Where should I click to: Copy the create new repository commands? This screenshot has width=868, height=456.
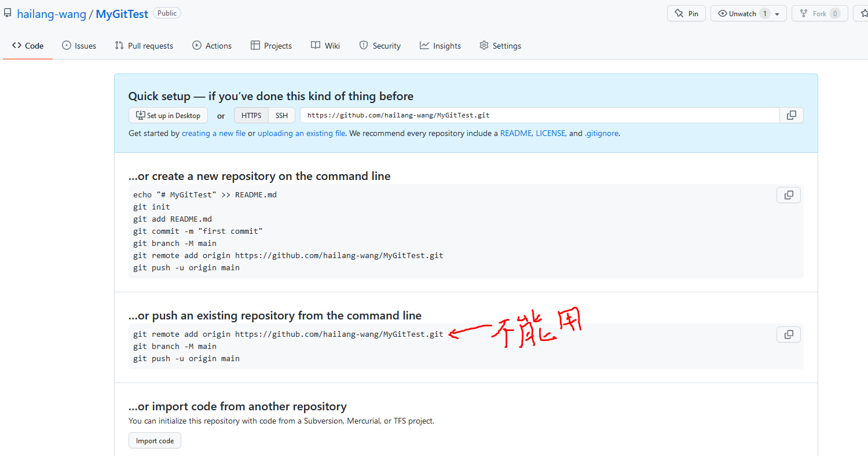coord(789,195)
